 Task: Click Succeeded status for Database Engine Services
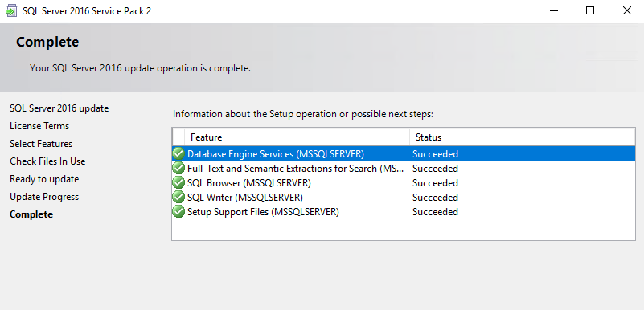(435, 154)
